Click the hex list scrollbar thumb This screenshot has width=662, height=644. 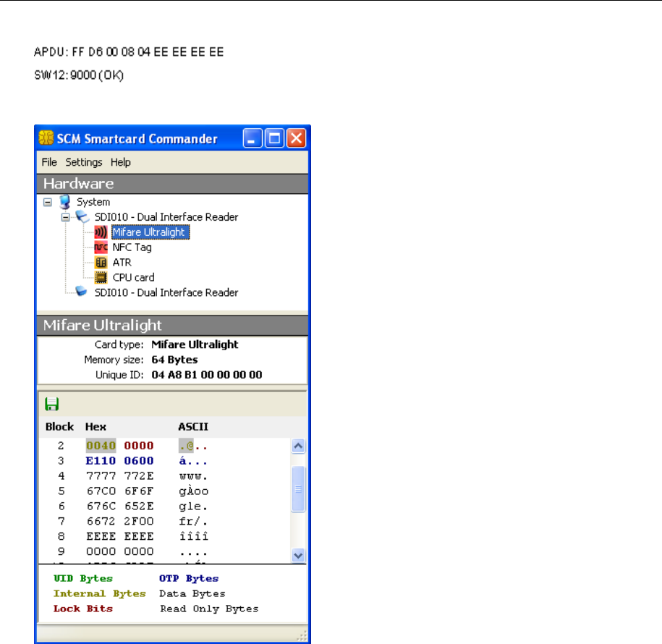click(x=298, y=489)
